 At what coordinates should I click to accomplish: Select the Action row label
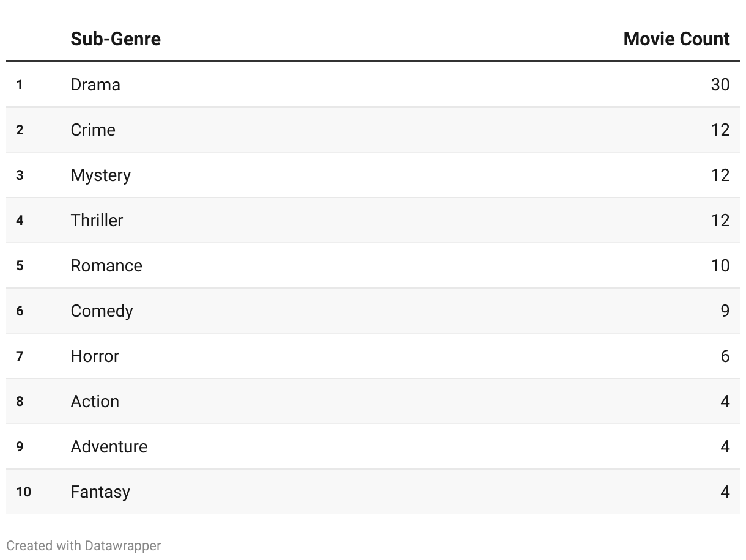(x=95, y=401)
